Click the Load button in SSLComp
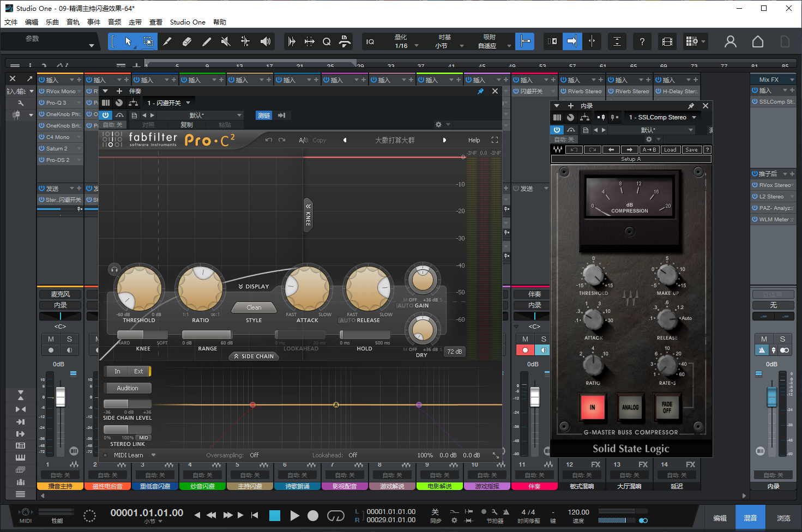The width and height of the screenshot is (802, 532). click(670, 149)
